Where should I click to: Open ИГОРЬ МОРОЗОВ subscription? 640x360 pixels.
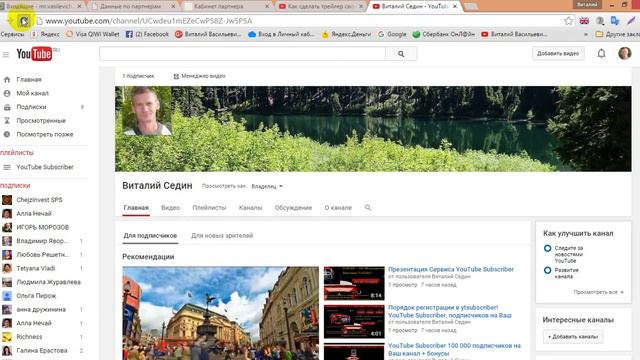click(x=42, y=227)
